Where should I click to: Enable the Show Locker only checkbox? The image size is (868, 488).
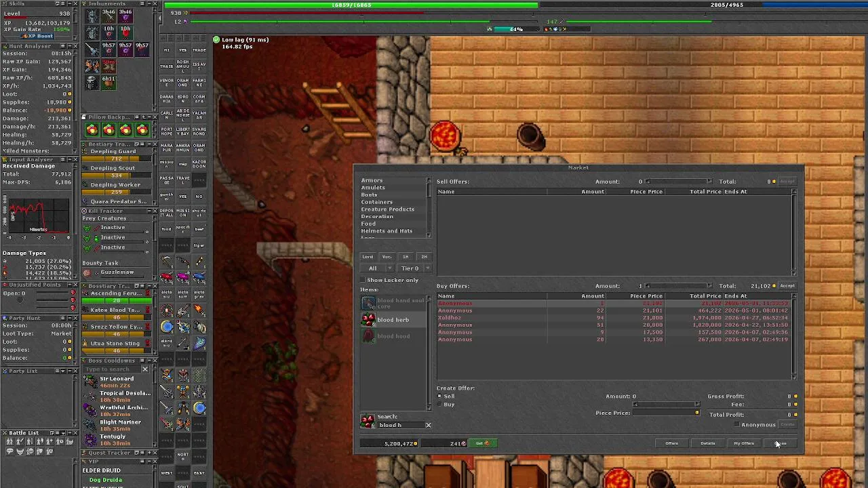(x=363, y=280)
